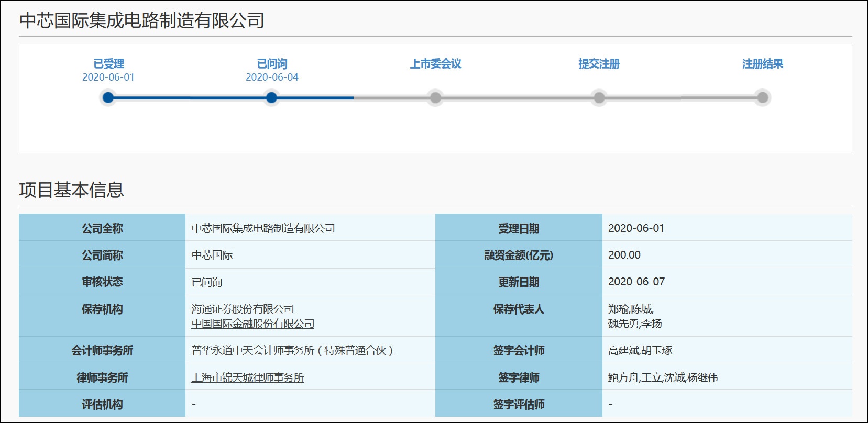This screenshot has width=868, height=423.
Task: Click the 注册结果 stage dot on timeline
Action: (x=763, y=97)
